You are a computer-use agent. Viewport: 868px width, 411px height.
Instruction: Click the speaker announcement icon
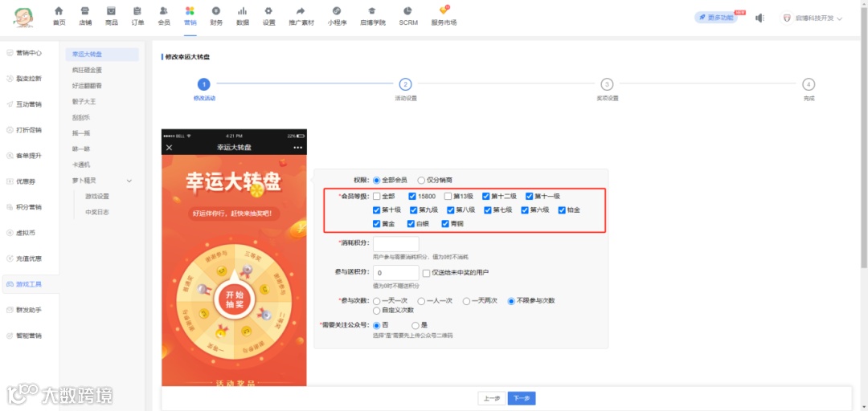click(x=760, y=18)
